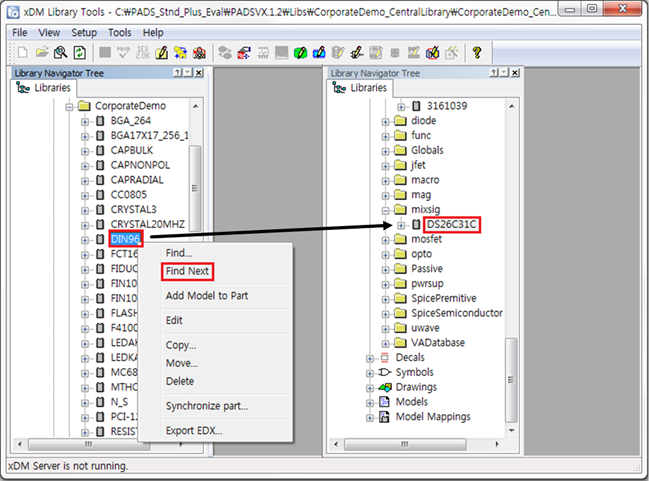Screen dimensions: 649x481
Task: Expand the Model Mappings node
Action: (x=370, y=418)
